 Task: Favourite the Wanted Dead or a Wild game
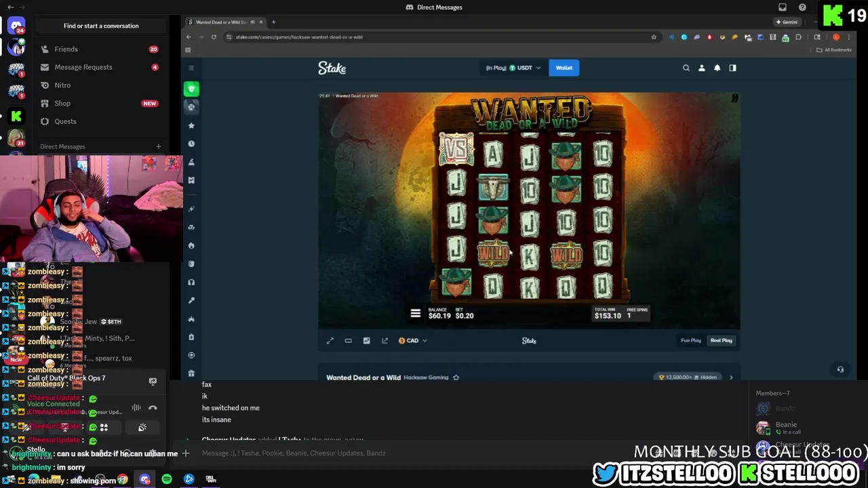pyautogui.click(x=456, y=378)
